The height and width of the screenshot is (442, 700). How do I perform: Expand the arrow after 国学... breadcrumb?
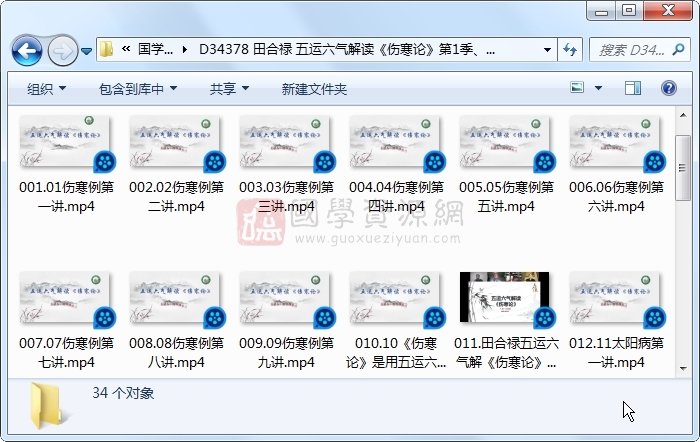(184, 50)
